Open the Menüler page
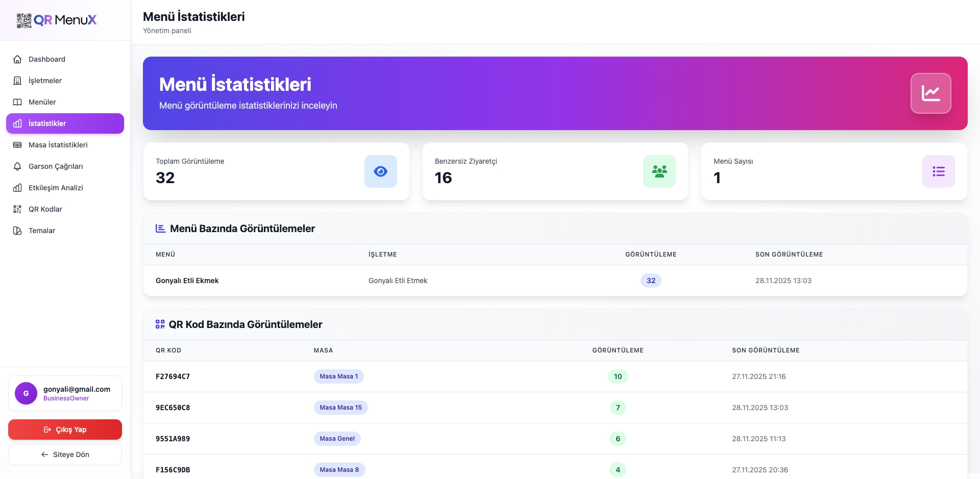The image size is (980, 479). pos(42,102)
